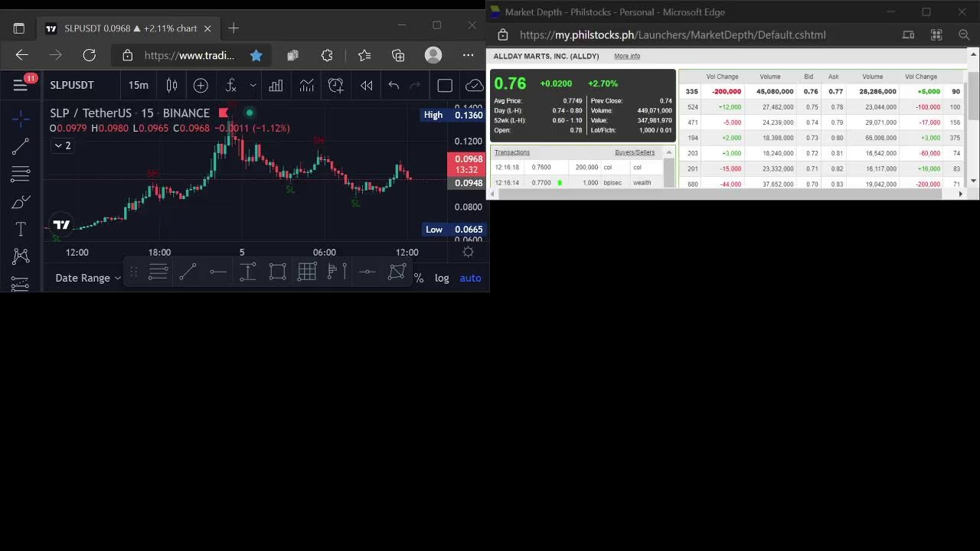Open Transactions link in Philstocks window
Image resolution: width=980 pixels, height=551 pixels.
click(x=512, y=152)
